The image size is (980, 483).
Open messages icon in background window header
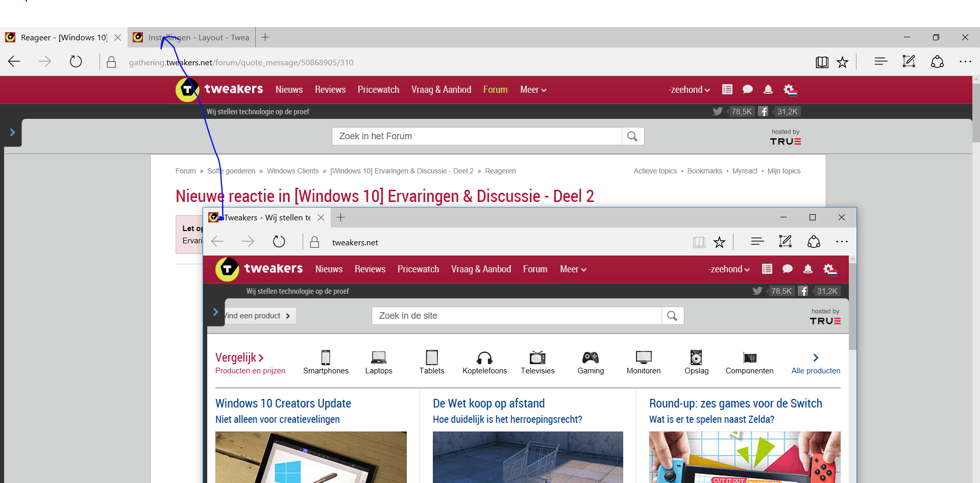click(x=748, y=90)
